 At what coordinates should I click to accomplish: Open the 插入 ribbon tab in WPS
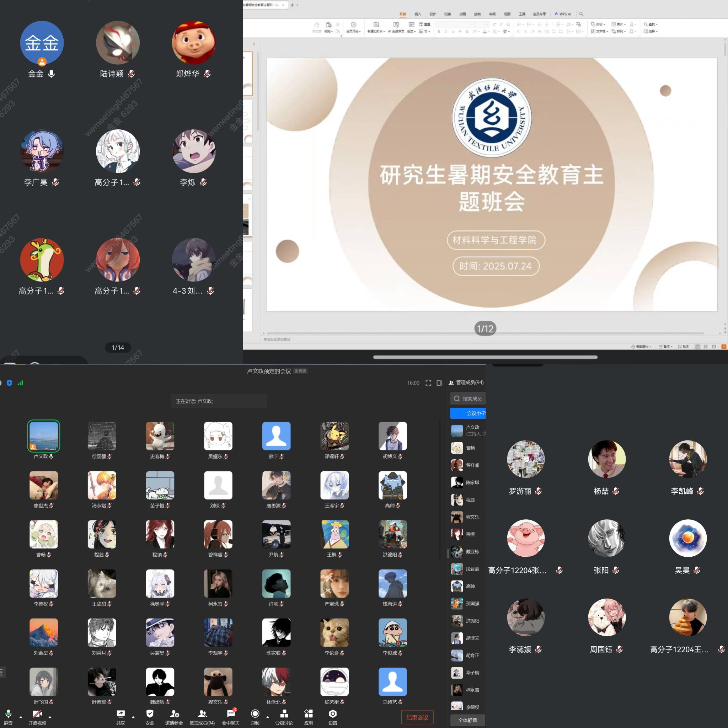(418, 14)
